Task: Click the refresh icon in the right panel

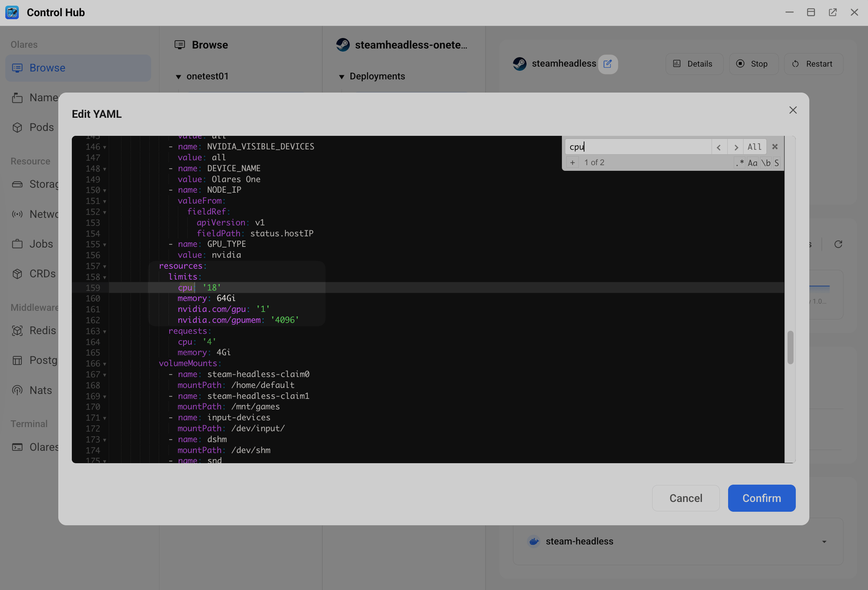Action: [839, 244]
